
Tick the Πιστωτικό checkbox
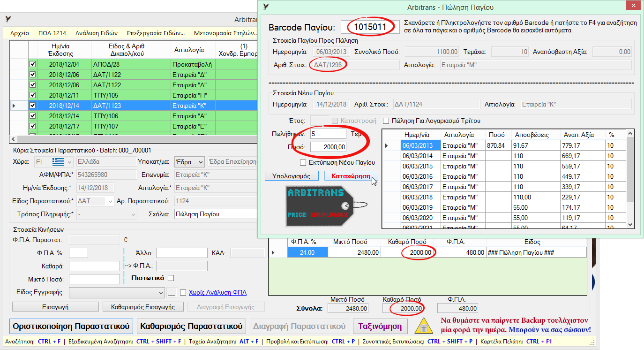171,278
